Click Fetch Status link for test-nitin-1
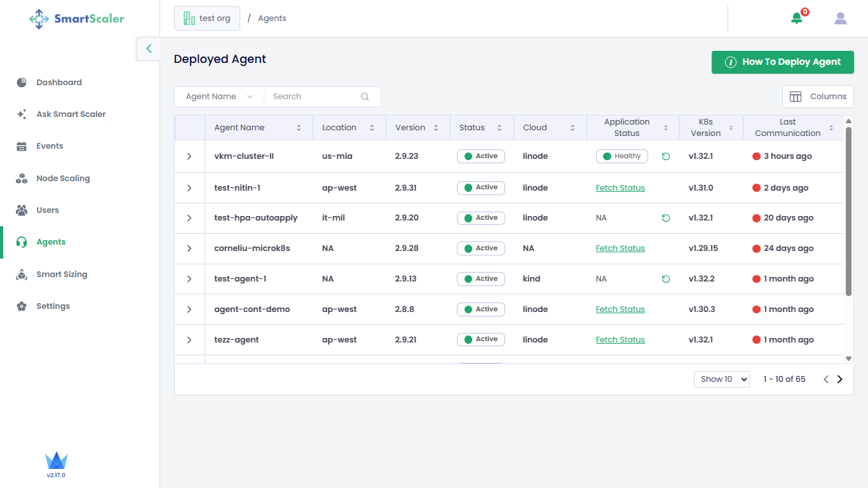Image resolution: width=868 pixels, height=488 pixels. pyautogui.click(x=620, y=188)
